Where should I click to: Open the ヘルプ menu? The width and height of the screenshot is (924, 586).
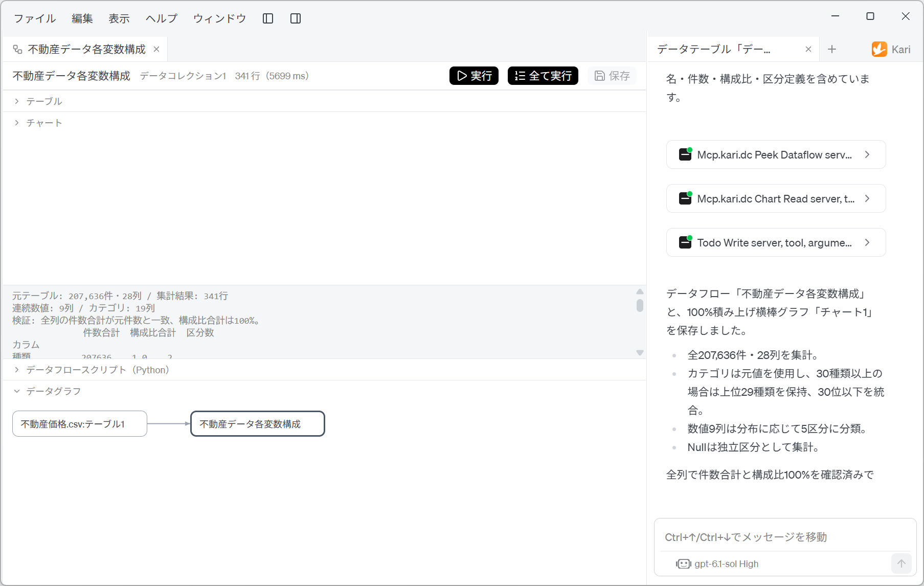coord(162,18)
